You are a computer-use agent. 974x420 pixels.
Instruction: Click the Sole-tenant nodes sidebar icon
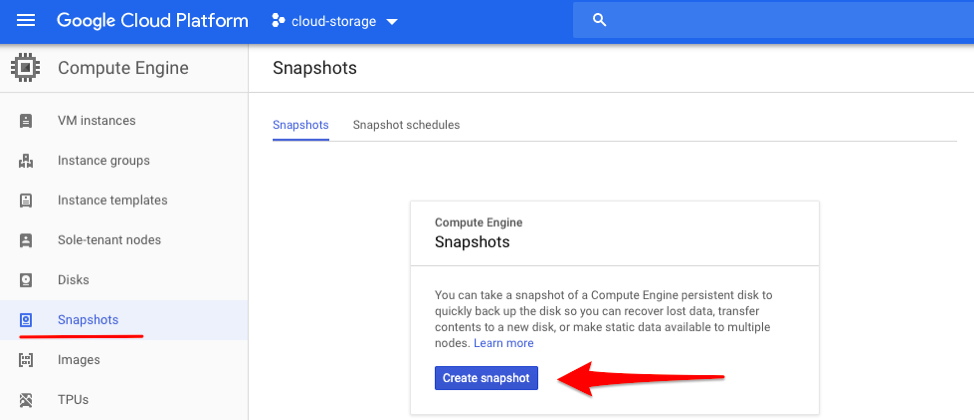[26, 240]
